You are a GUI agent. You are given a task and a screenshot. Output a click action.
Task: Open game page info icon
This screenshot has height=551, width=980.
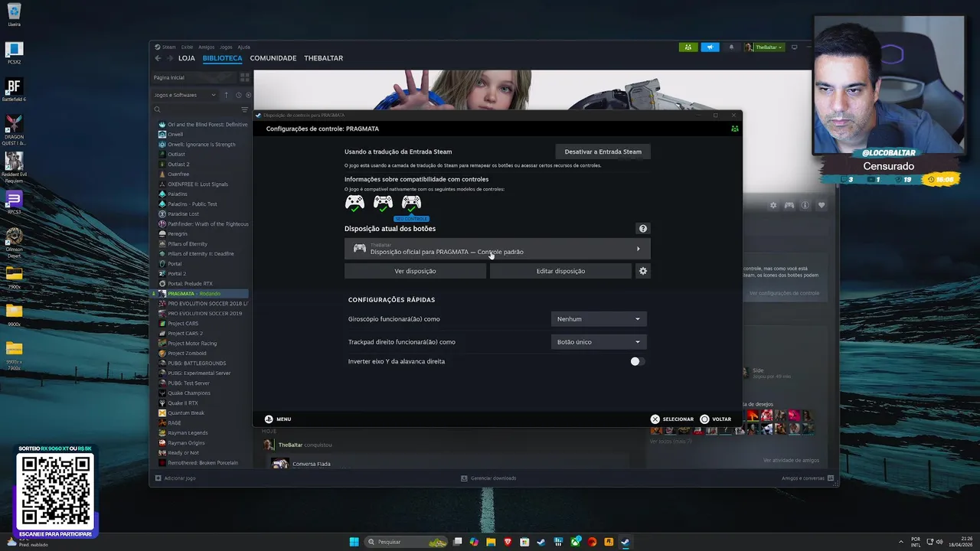pos(805,205)
